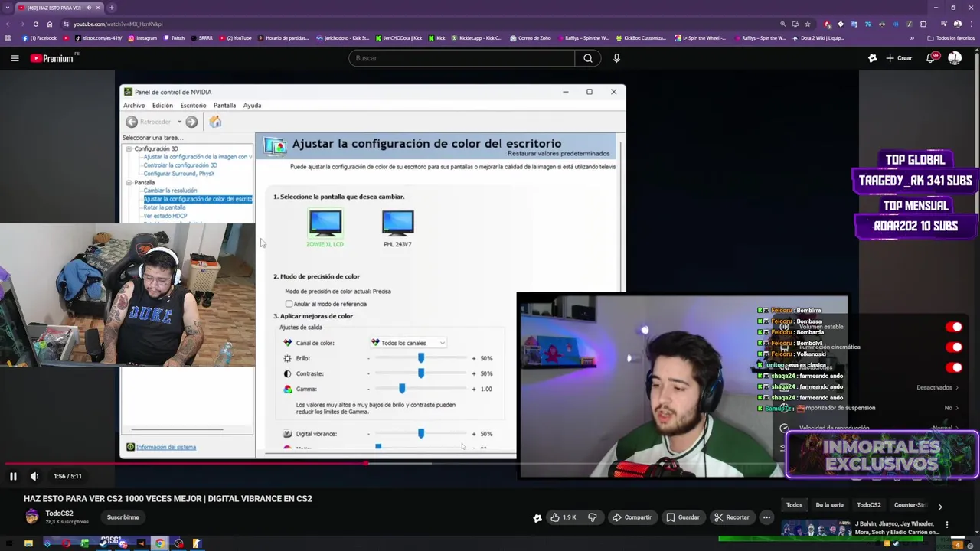Select the Todos filter chip

pos(794,505)
